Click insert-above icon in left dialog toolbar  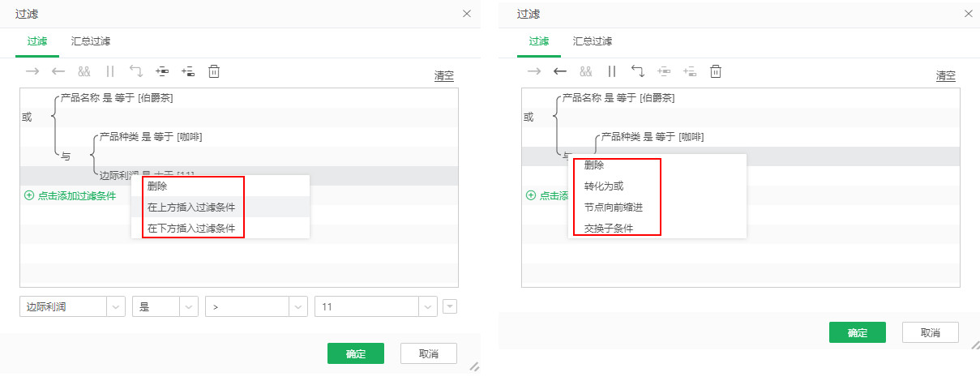pyautogui.click(x=162, y=71)
